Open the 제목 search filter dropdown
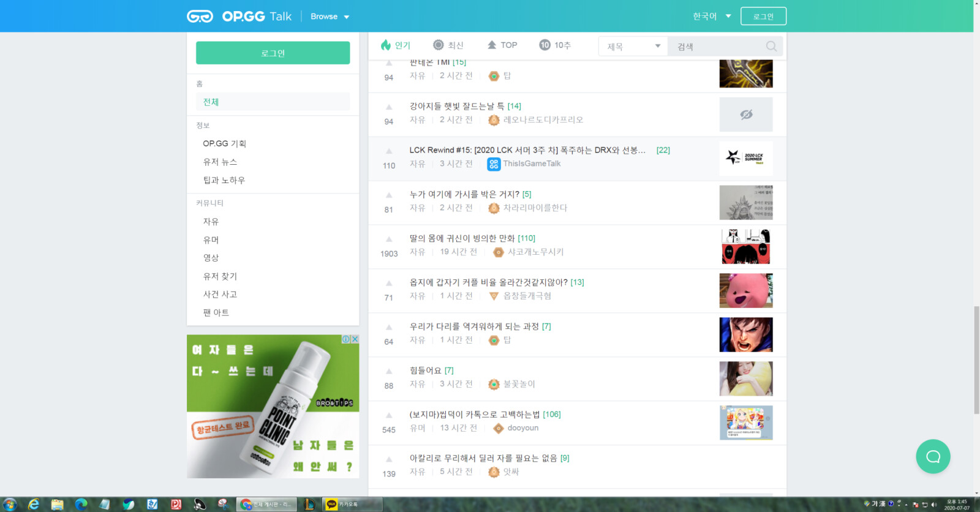The height and width of the screenshot is (512, 980). [633, 47]
